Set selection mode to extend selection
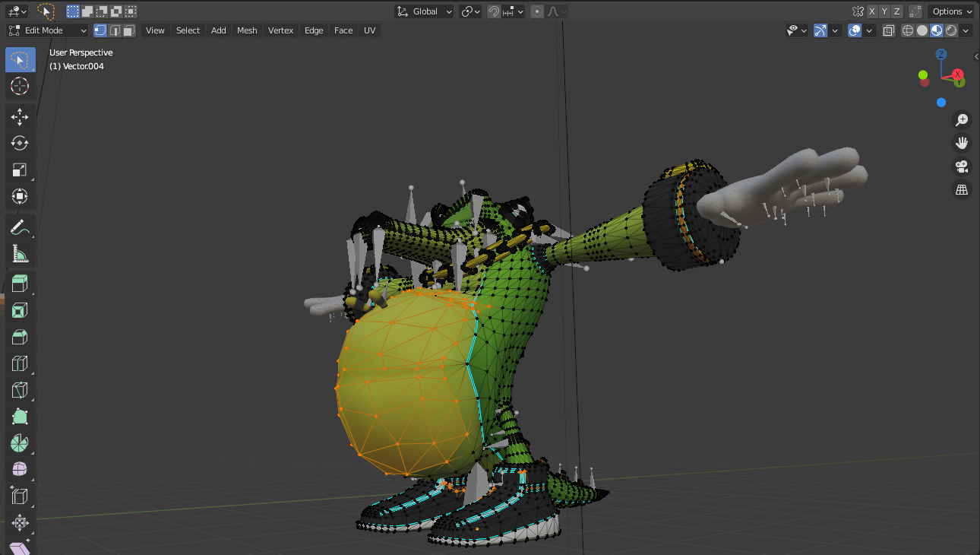The image size is (980, 555). pyautogui.click(x=87, y=11)
